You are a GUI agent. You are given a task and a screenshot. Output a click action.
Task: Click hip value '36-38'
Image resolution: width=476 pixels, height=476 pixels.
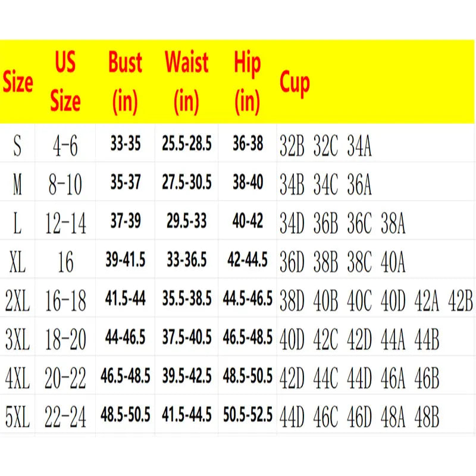point(248,143)
